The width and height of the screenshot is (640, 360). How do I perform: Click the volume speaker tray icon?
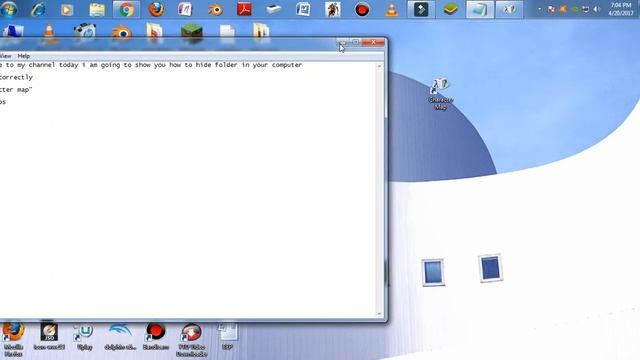tap(597, 9)
